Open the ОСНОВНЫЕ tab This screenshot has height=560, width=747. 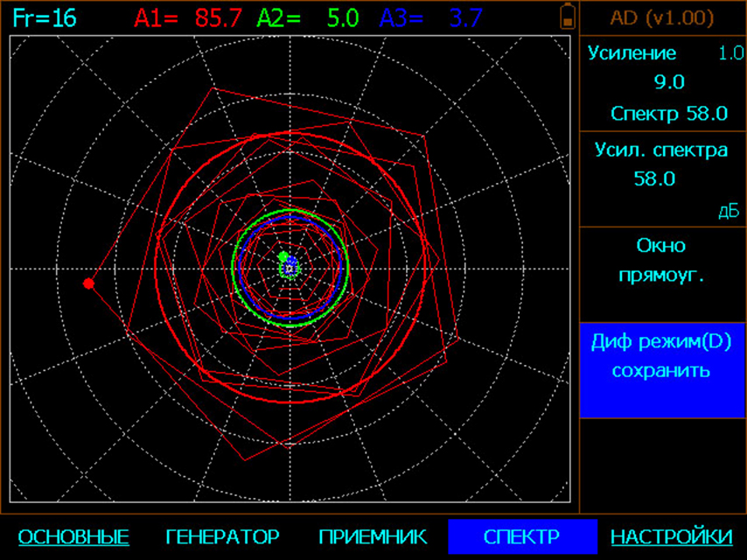(x=73, y=536)
